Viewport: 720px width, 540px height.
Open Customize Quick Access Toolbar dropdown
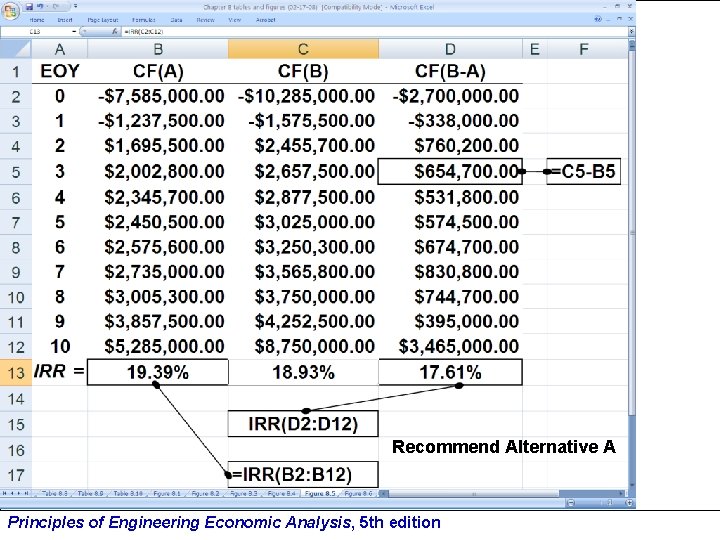pyautogui.click(x=76, y=6)
